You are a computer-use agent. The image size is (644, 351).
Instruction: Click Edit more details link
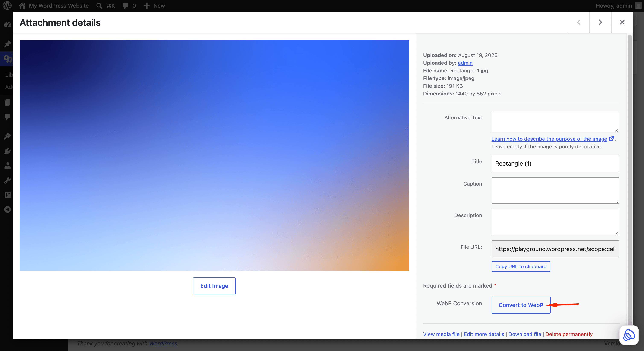pyautogui.click(x=484, y=334)
